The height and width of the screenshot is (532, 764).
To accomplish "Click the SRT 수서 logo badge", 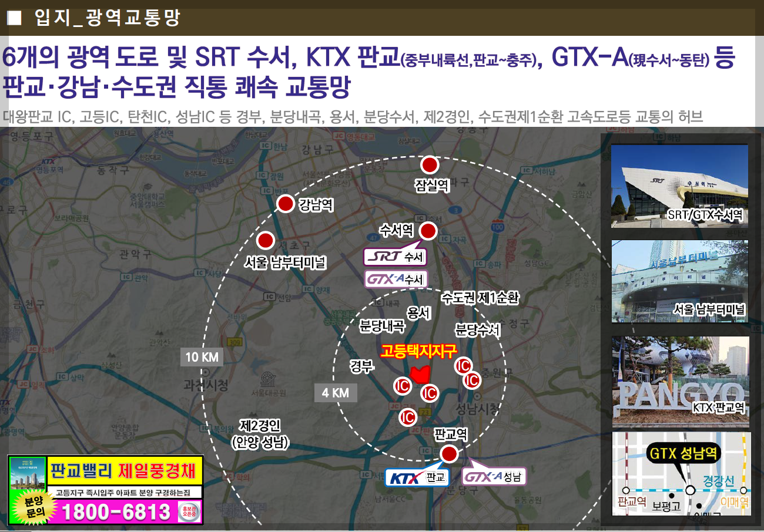I will [x=395, y=257].
